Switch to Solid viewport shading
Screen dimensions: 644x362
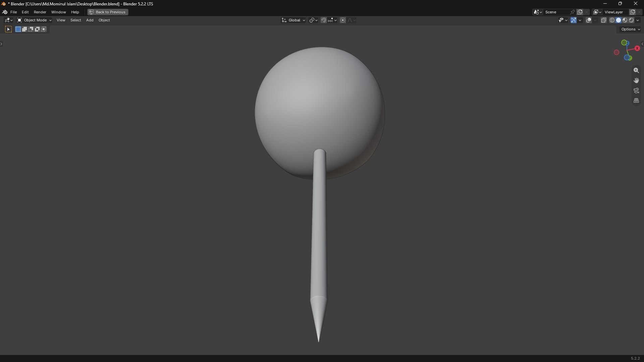point(619,20)
